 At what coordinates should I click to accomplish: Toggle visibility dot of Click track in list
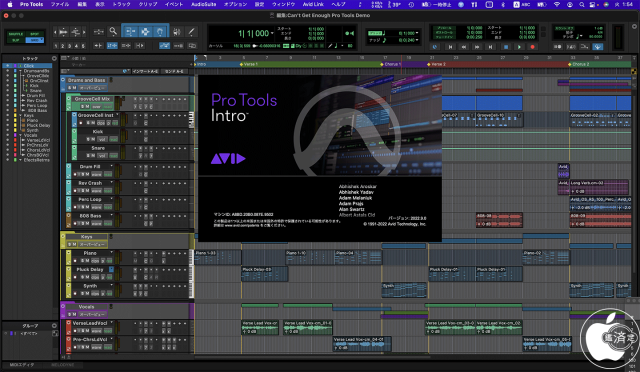7,66
